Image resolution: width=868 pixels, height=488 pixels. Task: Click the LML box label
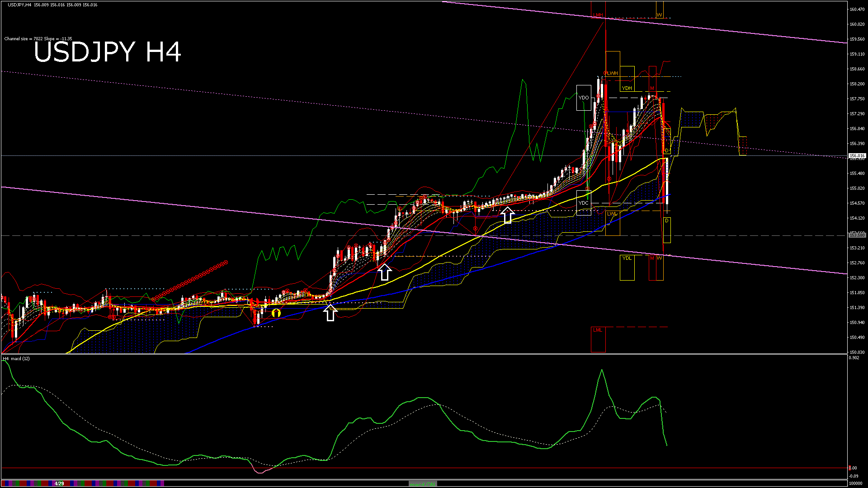tap(598, 330)
